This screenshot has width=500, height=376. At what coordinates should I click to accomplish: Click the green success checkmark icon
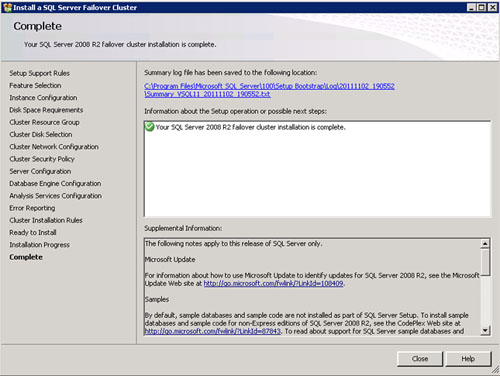point(150,127)
